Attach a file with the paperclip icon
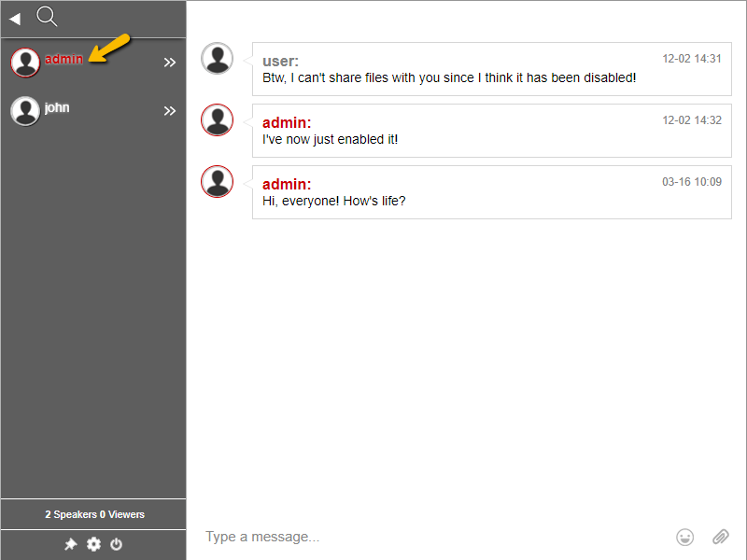Screen dimensions: 747x560 [720, 537]
